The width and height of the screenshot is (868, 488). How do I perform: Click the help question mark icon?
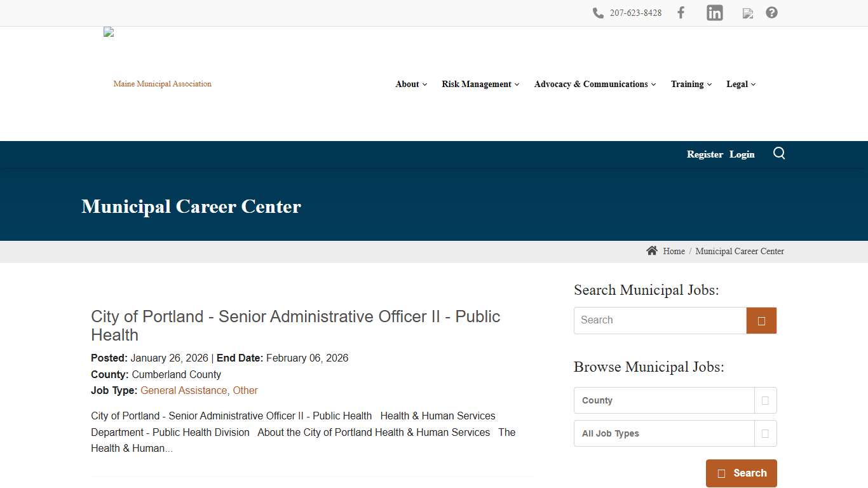tap(771, 13)
